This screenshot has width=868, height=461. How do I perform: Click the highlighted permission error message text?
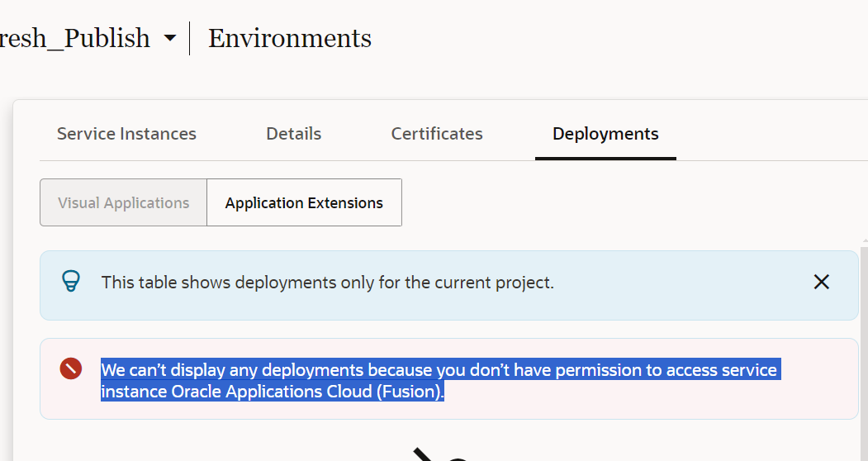(441, 380)
